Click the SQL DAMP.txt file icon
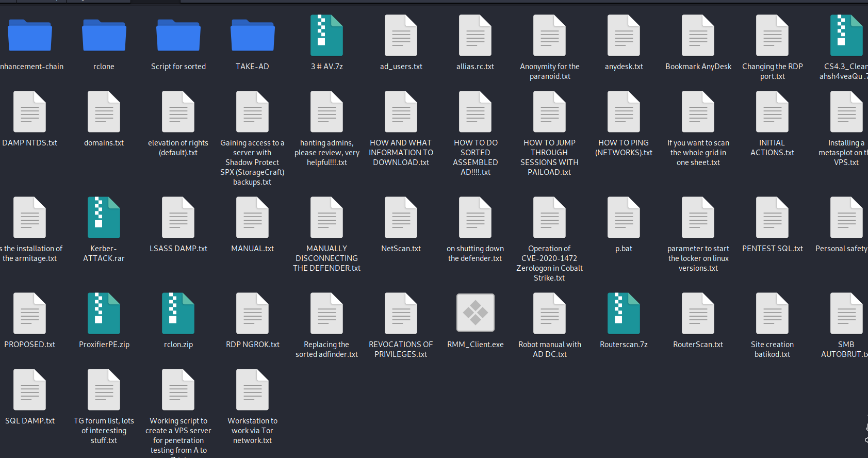The width and height of the screenshot is (868, 458). coord(30,389)
